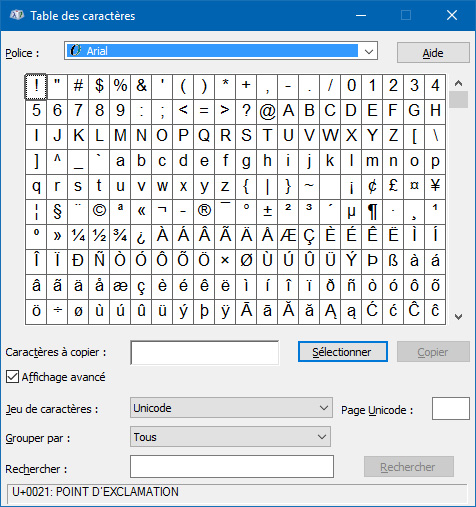The image size is (476, 507).
Task: Select the pilcrow ¶ paragraph symbol
Action: click(x=372, y=212)
